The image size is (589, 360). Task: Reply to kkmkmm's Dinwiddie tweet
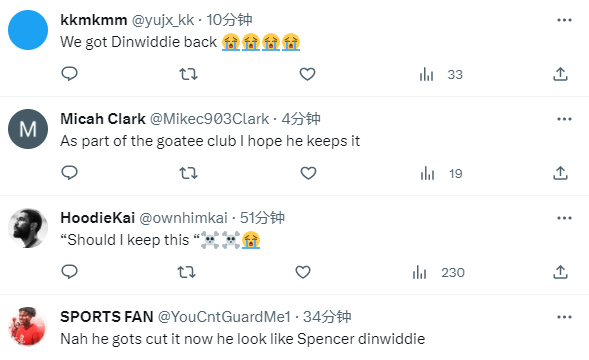(69, 74)
